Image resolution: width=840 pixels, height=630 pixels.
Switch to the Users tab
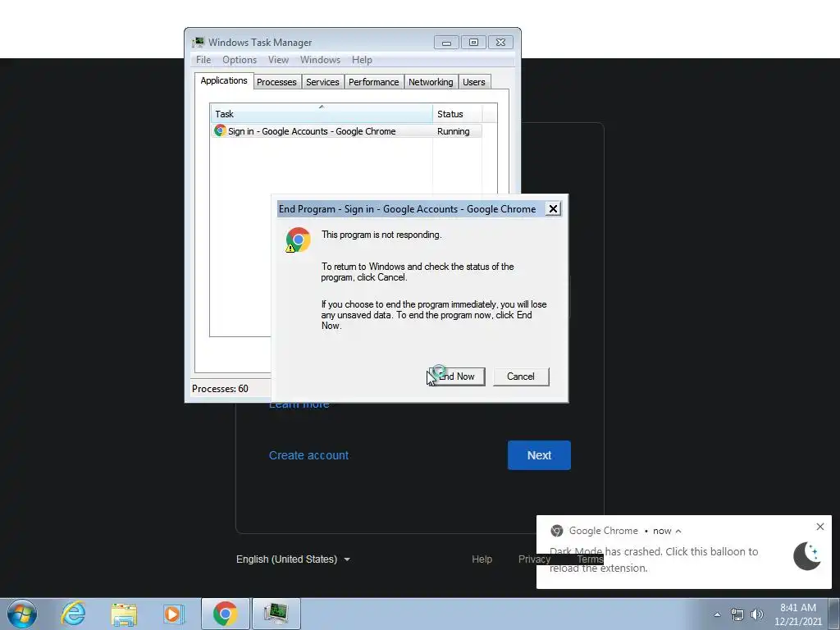[x=474, y=82]
